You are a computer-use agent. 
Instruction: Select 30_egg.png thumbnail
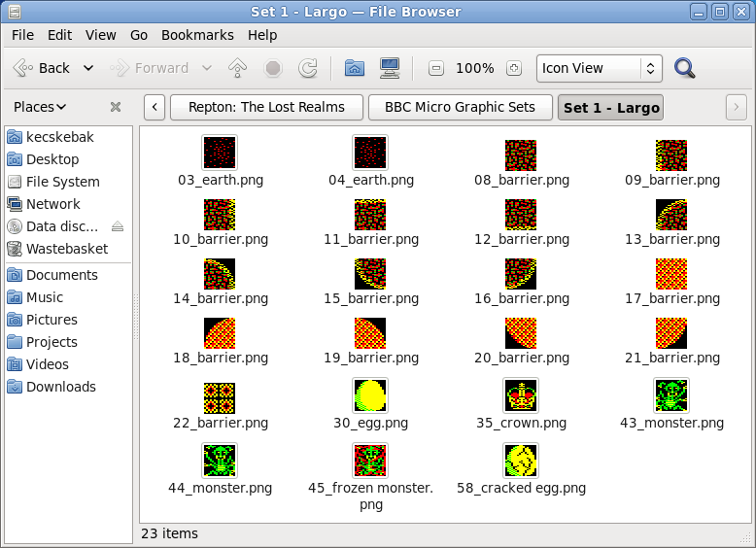tap(370, 395)
